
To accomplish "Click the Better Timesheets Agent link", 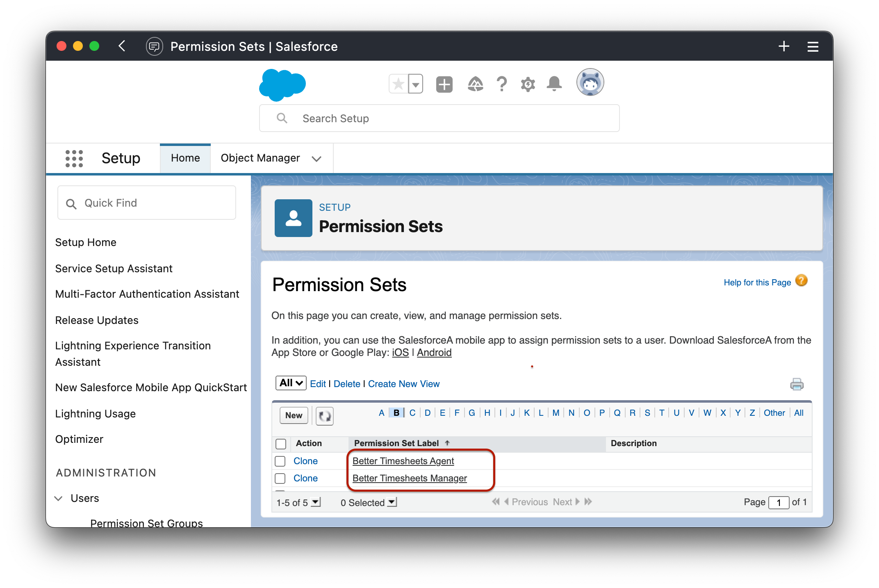I will (403, 461).
